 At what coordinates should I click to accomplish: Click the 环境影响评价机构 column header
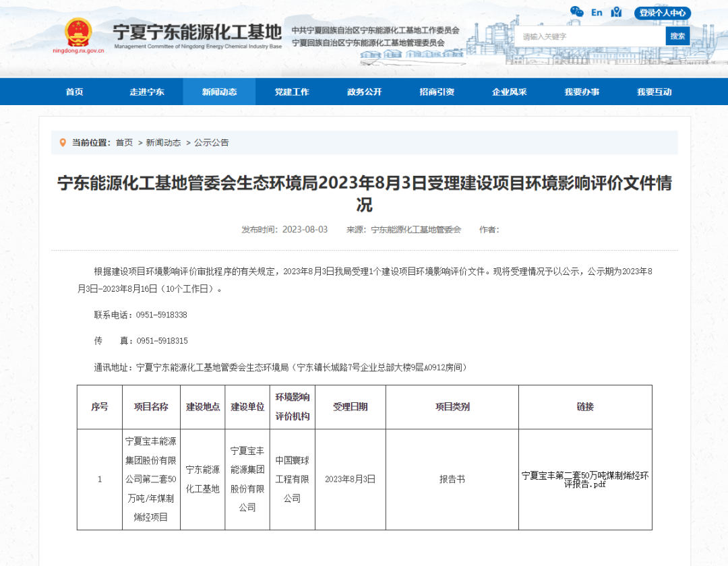292,407
